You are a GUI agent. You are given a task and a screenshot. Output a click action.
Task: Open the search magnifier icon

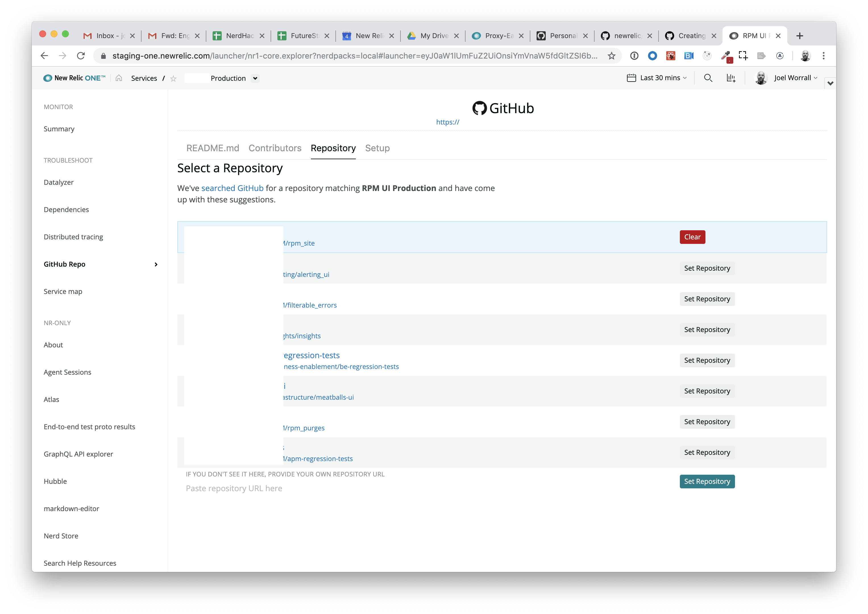[x=708, y=78]
